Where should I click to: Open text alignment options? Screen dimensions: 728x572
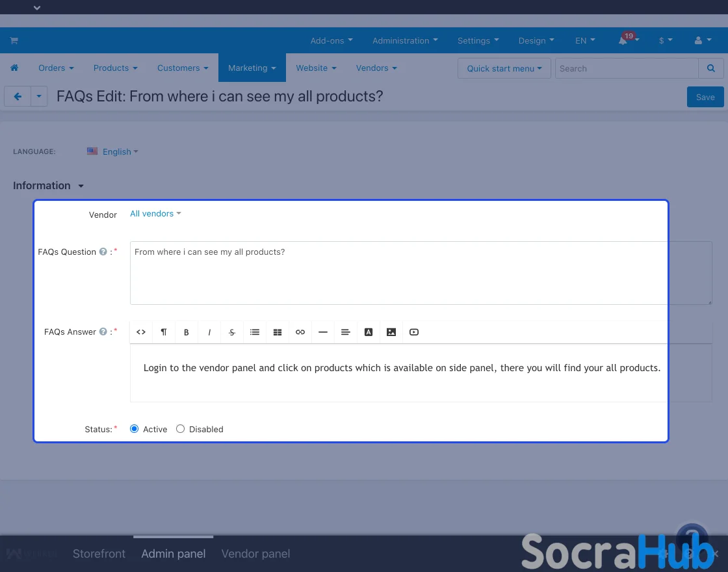(x=345, y=332)
